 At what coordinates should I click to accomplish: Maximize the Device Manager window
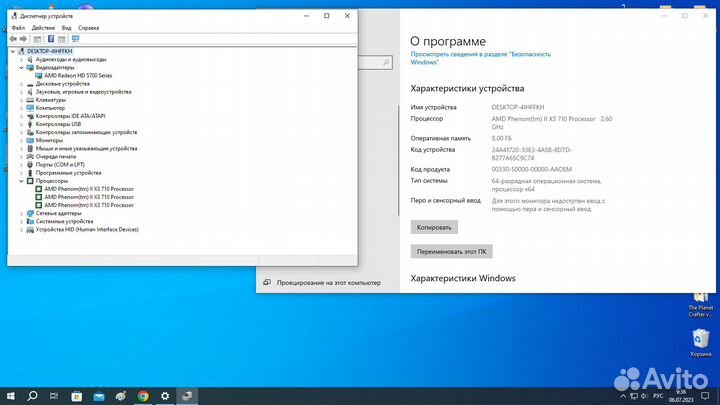tap(326, 16)
